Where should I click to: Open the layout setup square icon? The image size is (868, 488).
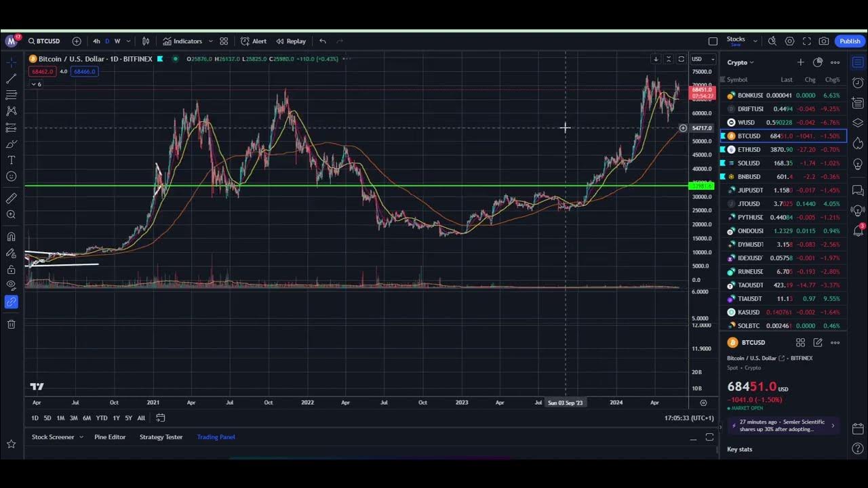pos(713,41)
